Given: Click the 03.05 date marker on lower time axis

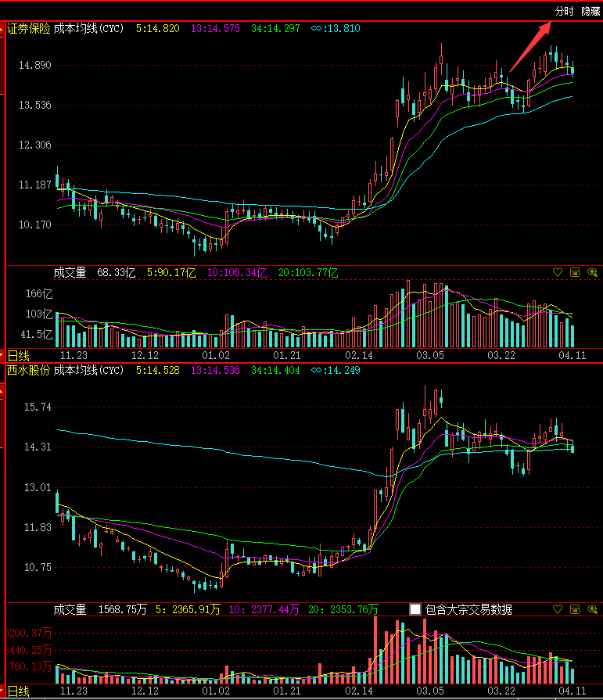Looking at the screenshot, I should (x=430, y=691).
